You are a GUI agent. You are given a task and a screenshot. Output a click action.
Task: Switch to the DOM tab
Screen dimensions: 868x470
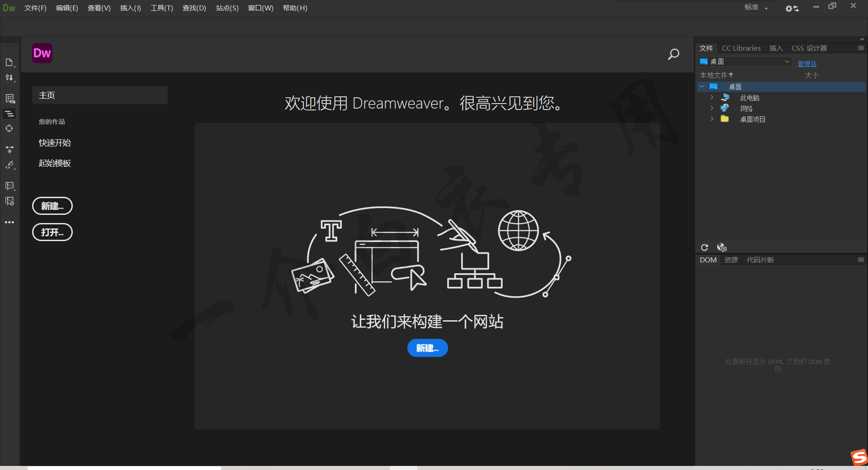click(x=708, y=260)
